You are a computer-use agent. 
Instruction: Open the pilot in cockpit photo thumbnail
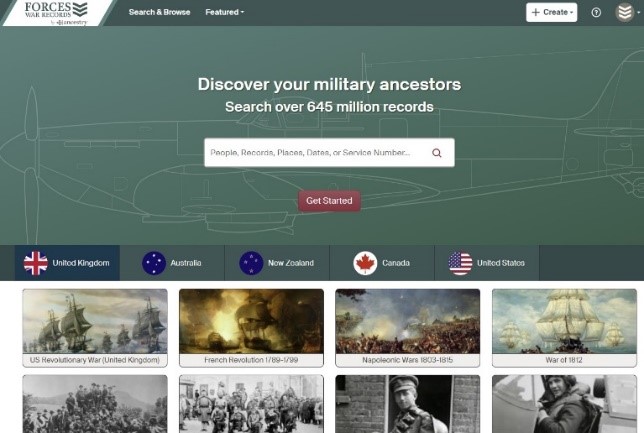coord(564,404)
